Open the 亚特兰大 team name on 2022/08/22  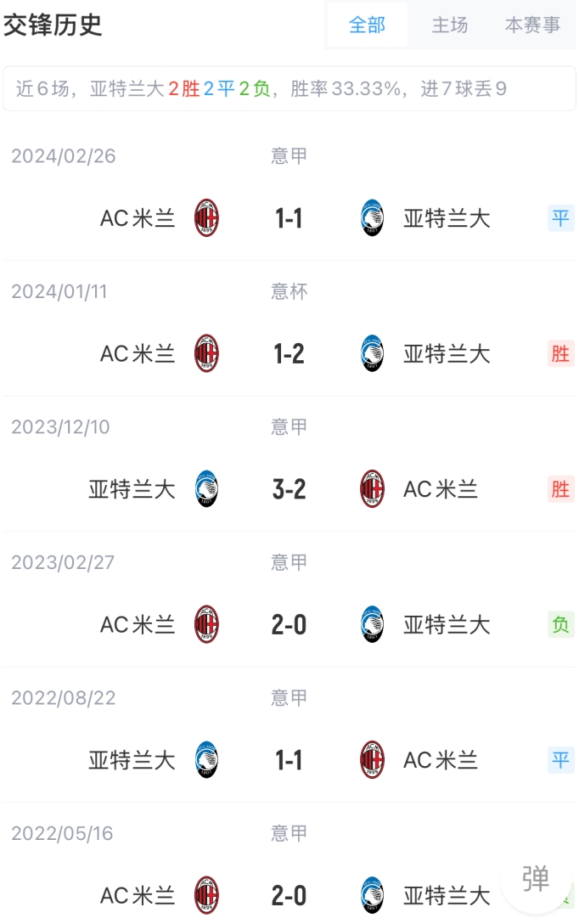[x=132, y=760]
